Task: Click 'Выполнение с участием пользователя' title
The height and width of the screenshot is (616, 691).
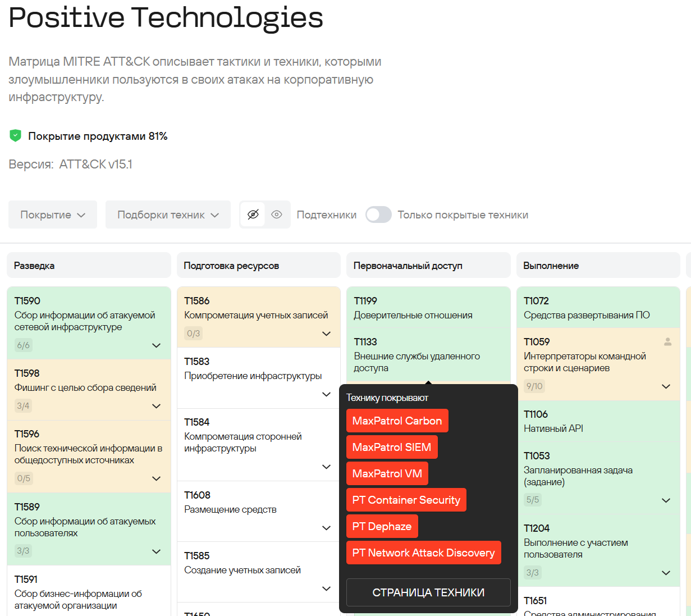Action: pos(576,549)
